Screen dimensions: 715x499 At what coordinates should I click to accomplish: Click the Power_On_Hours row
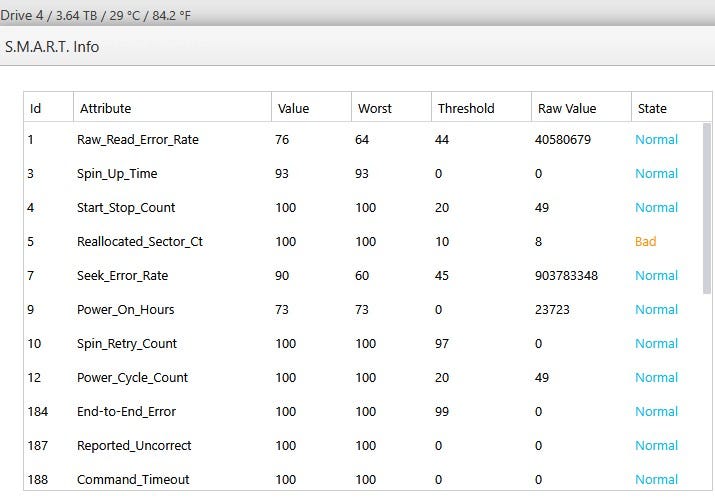pos(124,310)
